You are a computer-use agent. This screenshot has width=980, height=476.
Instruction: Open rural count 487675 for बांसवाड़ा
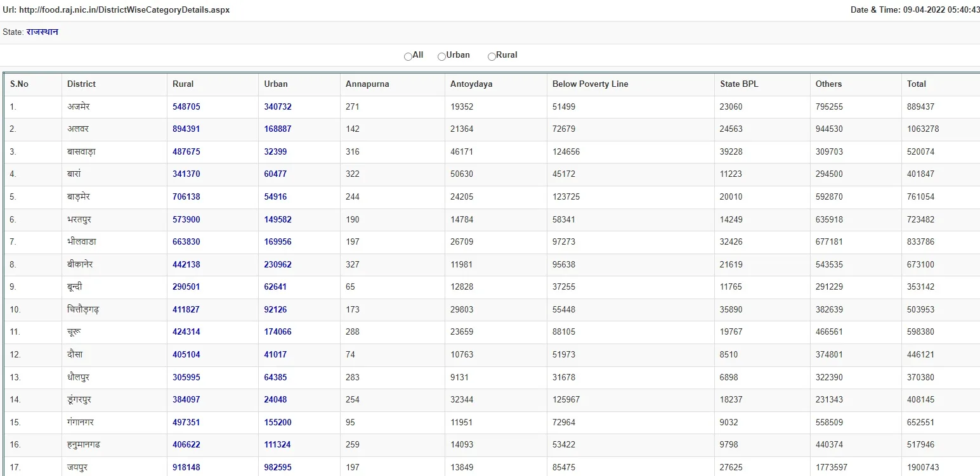pos(186,152)
